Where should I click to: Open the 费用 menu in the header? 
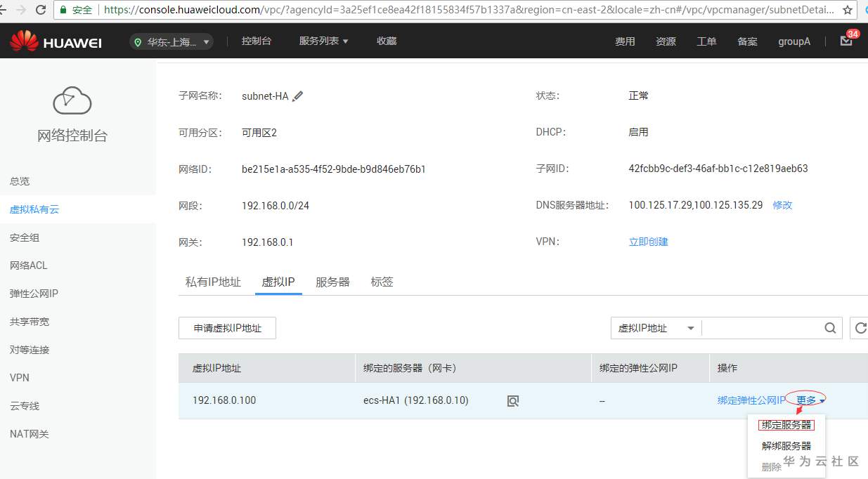pyautogui.click(x=625, y=41)
